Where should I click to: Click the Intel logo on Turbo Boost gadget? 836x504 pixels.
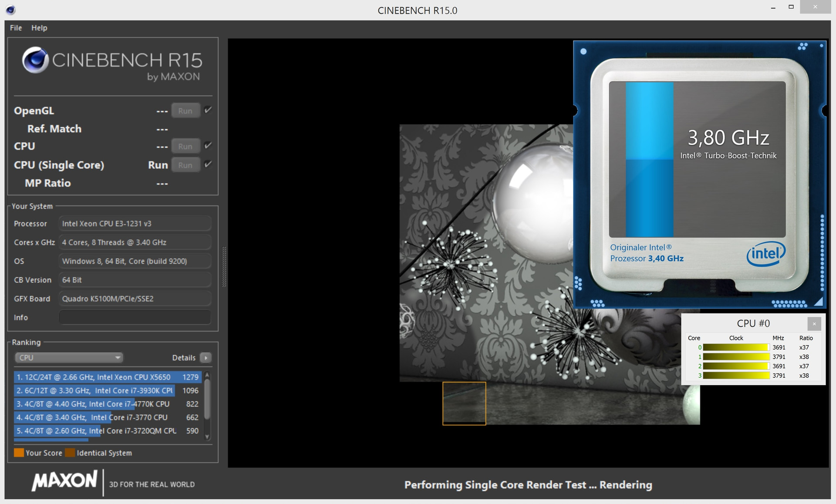[x=766, y=254]
